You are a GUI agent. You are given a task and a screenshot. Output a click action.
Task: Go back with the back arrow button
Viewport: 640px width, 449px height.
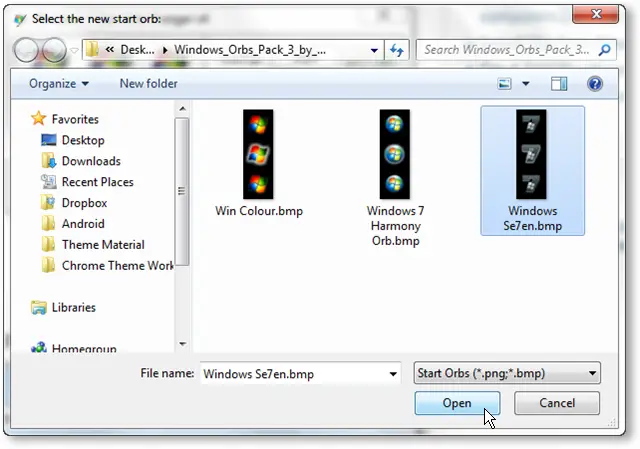pyautogui.click(x=26, y=50)
